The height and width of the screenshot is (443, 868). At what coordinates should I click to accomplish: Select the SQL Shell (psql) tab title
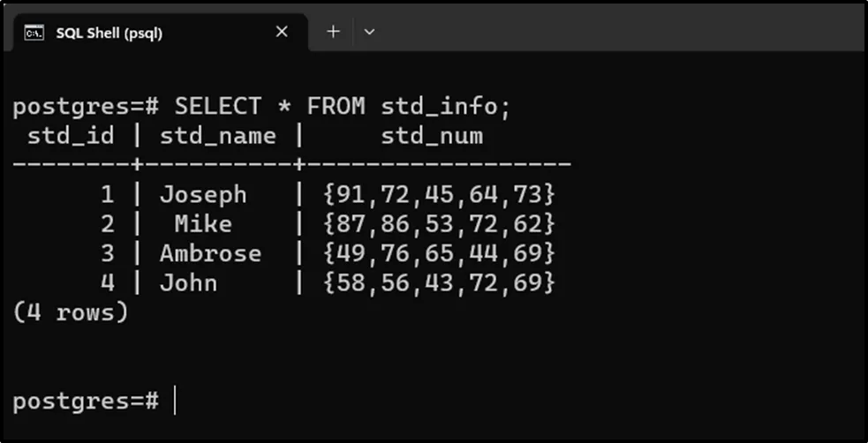point(109,33)
